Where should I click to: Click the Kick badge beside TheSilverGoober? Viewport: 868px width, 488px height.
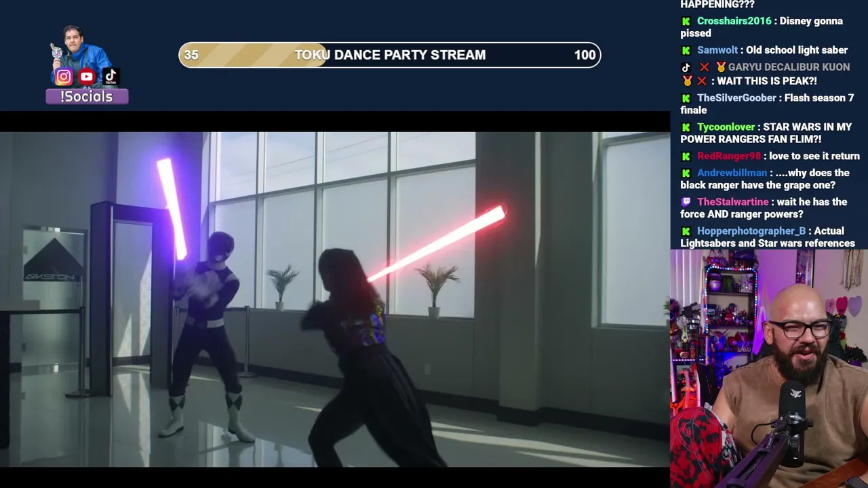(686, 98)
